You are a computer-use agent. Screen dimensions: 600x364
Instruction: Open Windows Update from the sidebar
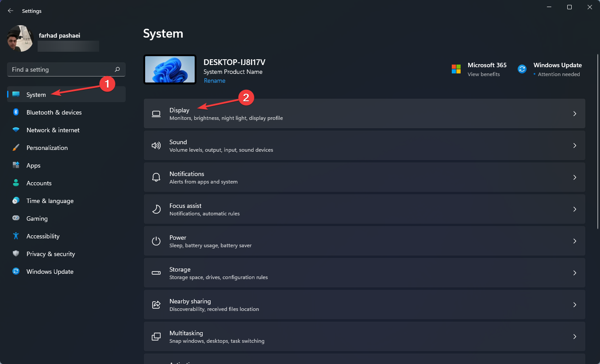point(50,271)
